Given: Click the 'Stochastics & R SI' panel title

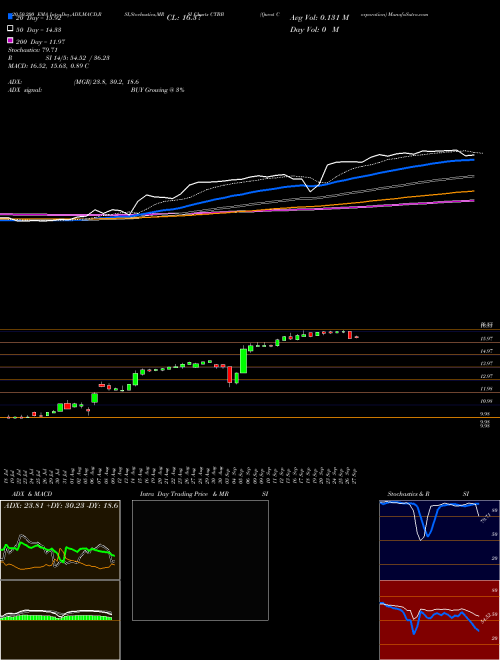Looking at the screenshot, I should 428,494.
